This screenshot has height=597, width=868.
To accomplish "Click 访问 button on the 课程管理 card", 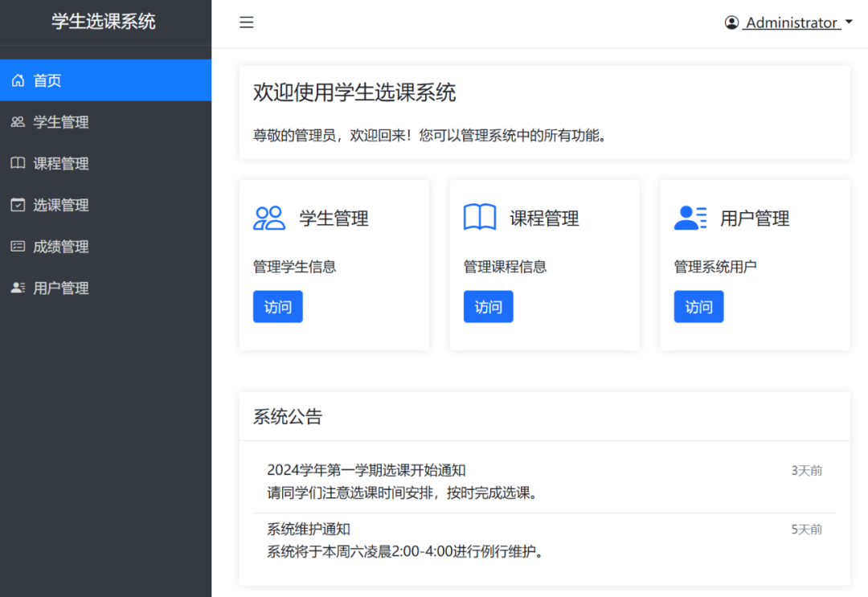I will (488, 306).
